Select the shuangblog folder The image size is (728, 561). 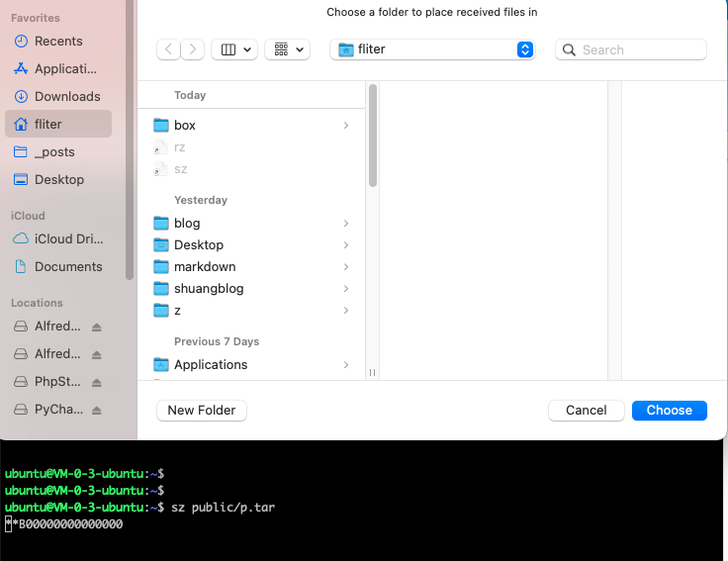[x=208, y=289]
